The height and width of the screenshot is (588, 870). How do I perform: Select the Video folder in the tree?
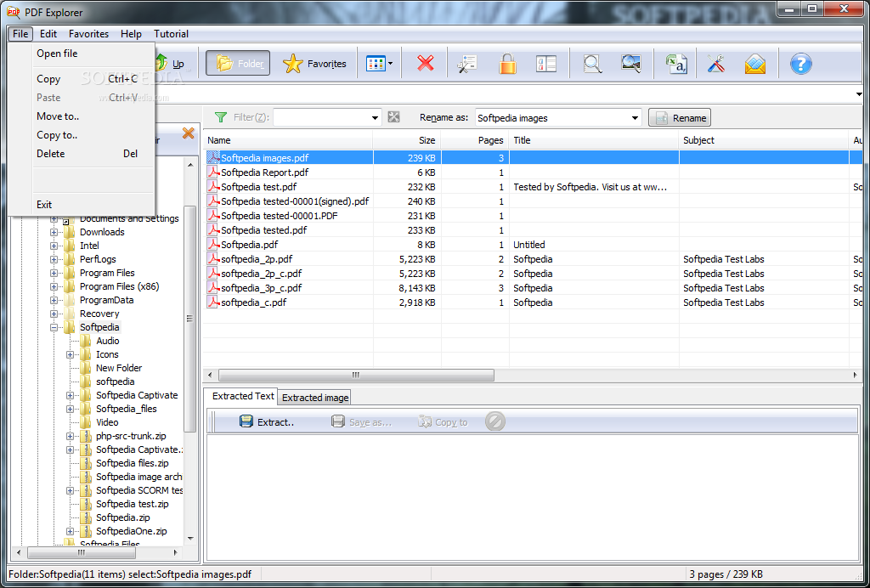[x=107, y=422]
